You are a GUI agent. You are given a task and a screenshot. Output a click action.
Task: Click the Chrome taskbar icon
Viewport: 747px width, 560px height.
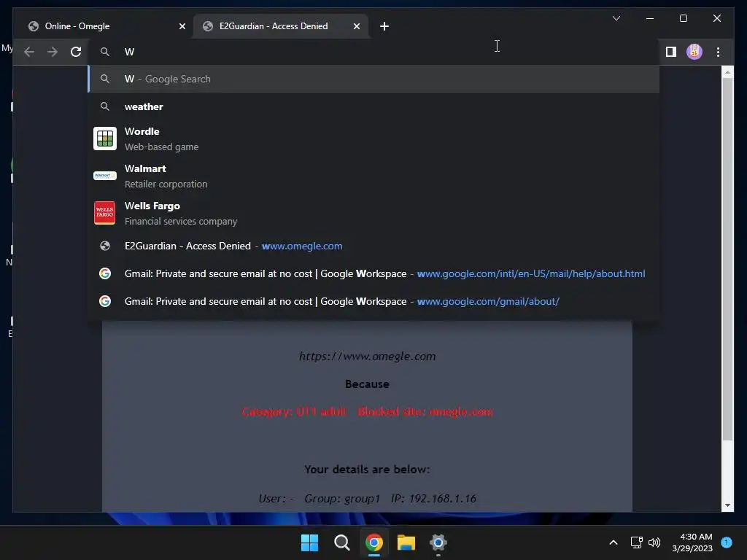(x=374, y=542)
